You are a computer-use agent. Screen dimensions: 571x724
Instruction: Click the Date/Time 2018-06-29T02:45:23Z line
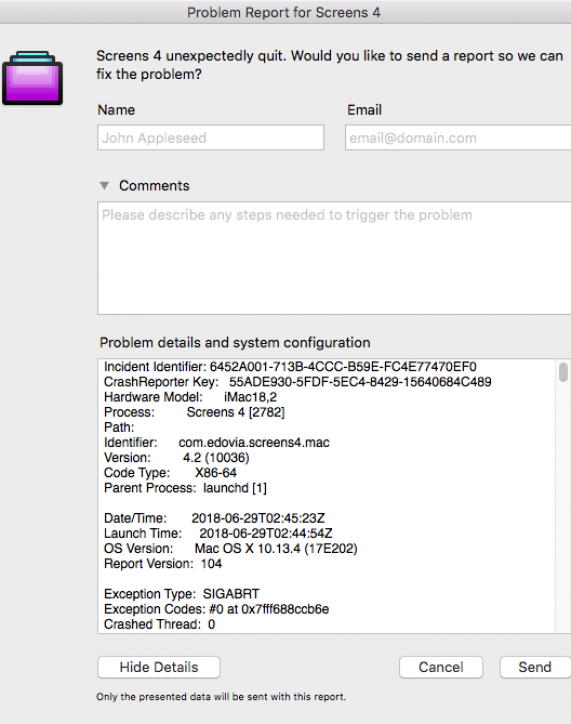214,518
